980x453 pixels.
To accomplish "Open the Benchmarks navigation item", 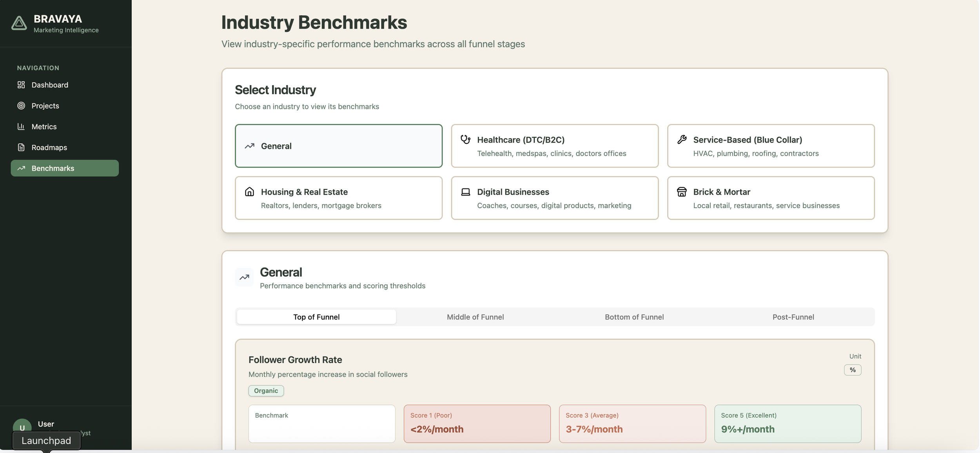I will 65,168.
